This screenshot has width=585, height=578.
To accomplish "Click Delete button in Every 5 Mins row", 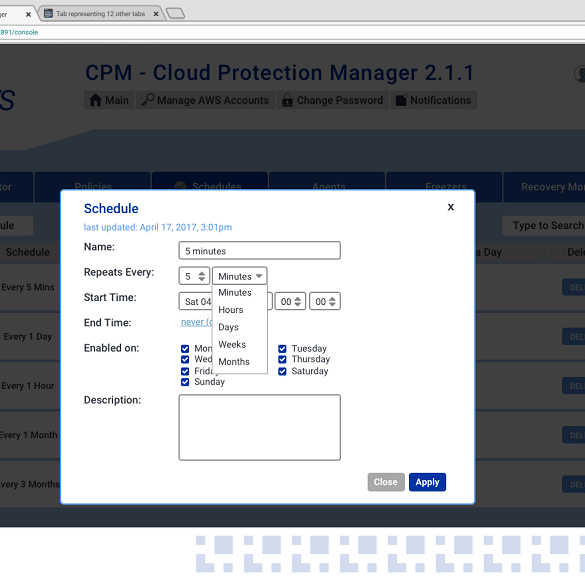I will click(574, 287).
